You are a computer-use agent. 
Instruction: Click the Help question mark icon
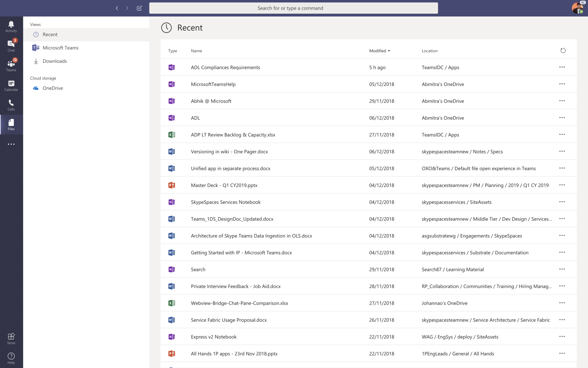click(11, 358)
